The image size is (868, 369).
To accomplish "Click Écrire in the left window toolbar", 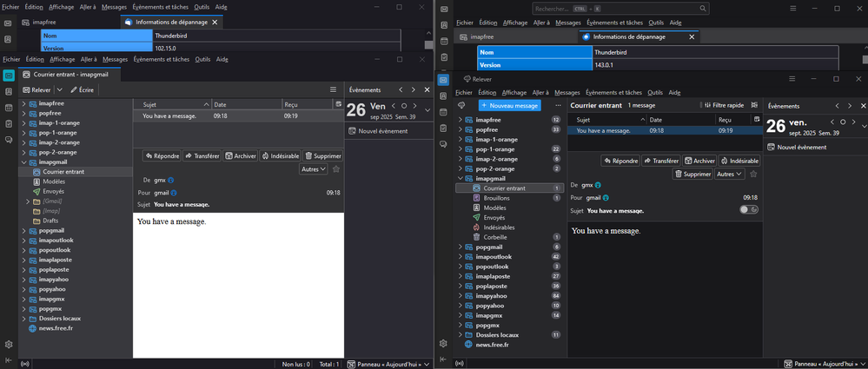I will pos(83,89).
